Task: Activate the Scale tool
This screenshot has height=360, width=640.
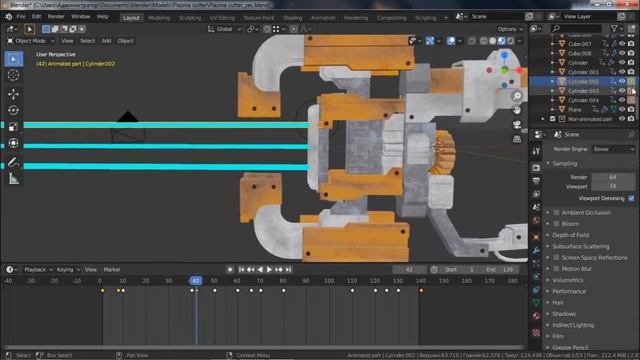Action: pyautogui.click(x=13, y=127)
